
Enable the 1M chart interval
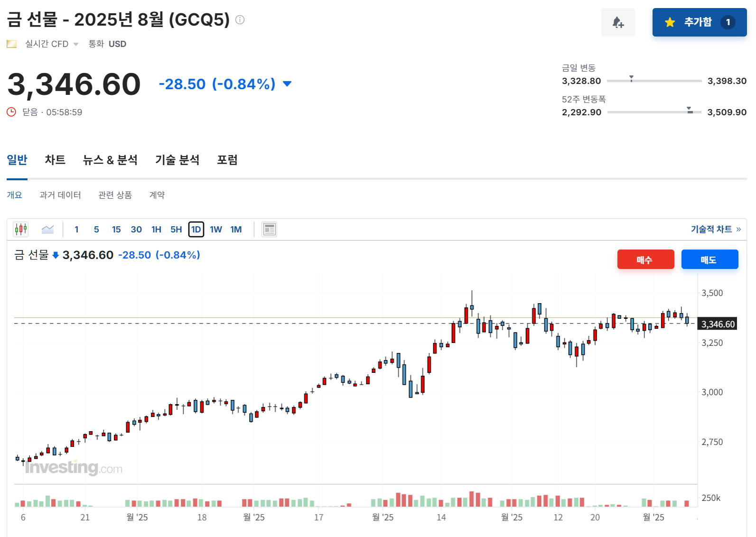click(x=236, y=229)
